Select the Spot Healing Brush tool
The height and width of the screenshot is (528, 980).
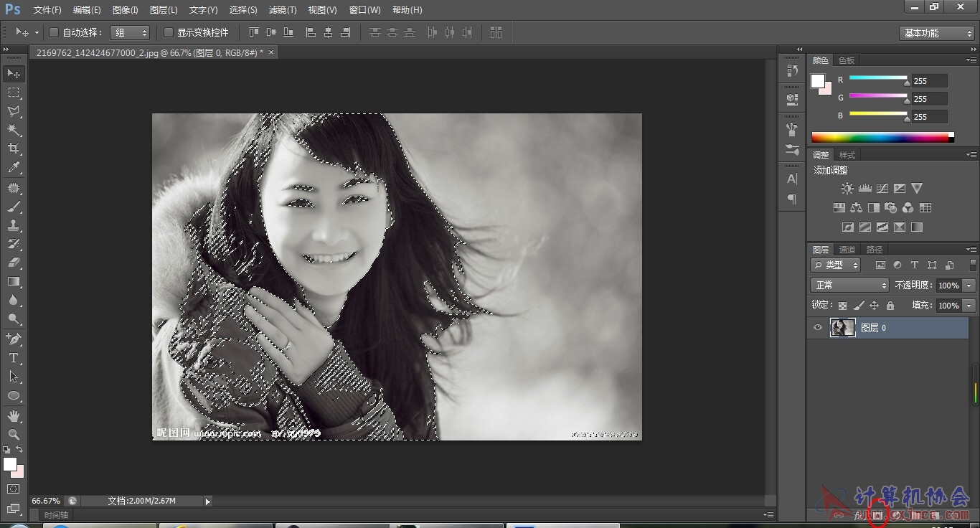[x=14, y=188]
